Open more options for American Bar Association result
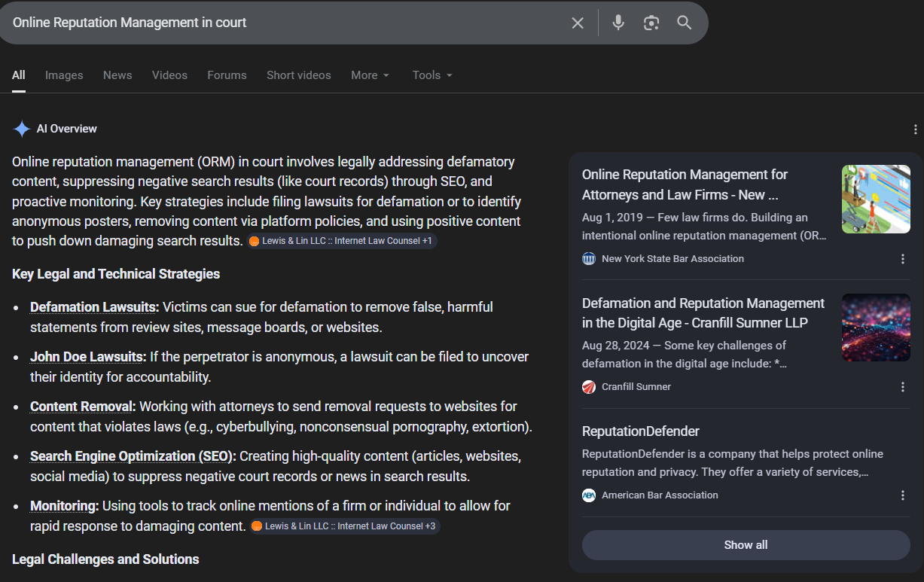 tap(903, 495)
